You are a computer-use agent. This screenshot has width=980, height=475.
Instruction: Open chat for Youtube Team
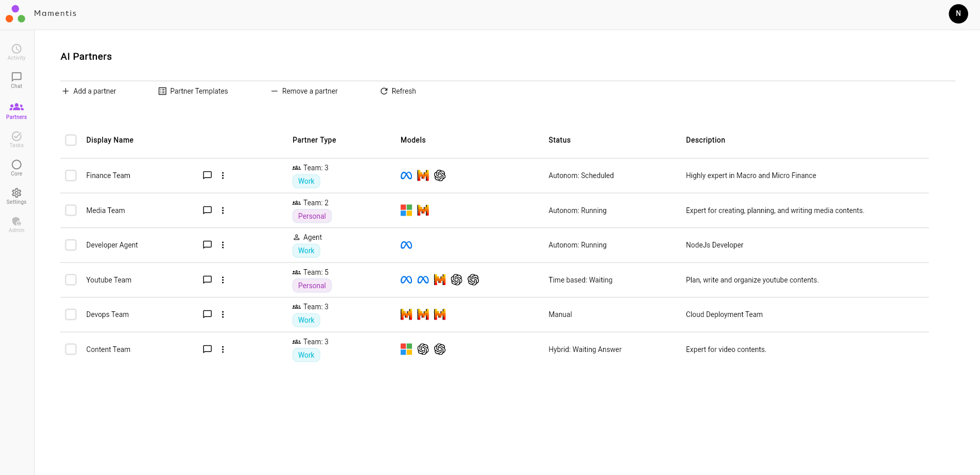[208, 280]
